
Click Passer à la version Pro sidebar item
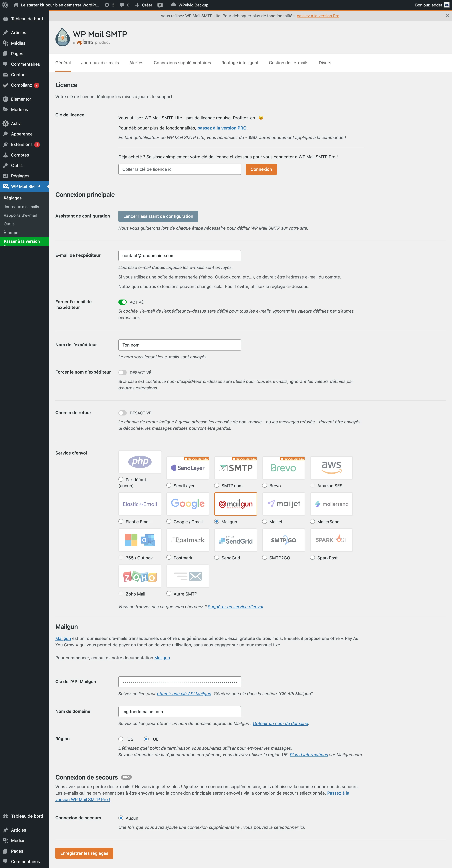coord(25,241)
